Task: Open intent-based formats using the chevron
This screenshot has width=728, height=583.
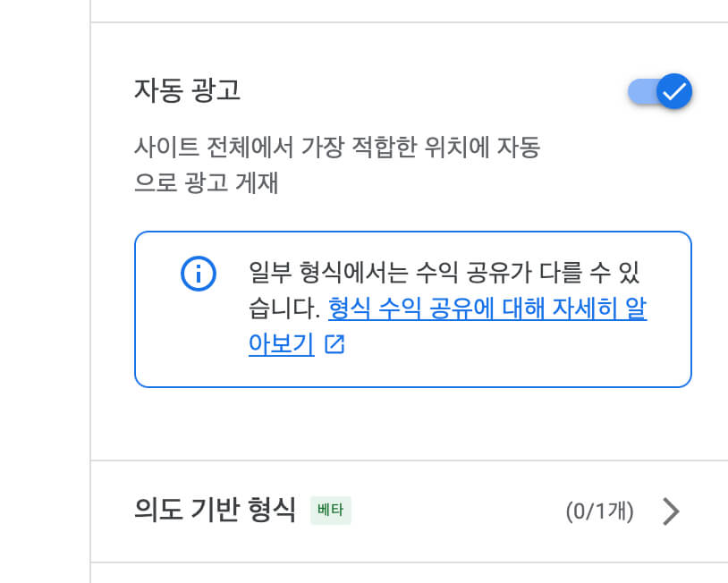Action: (x=671, y=511)
